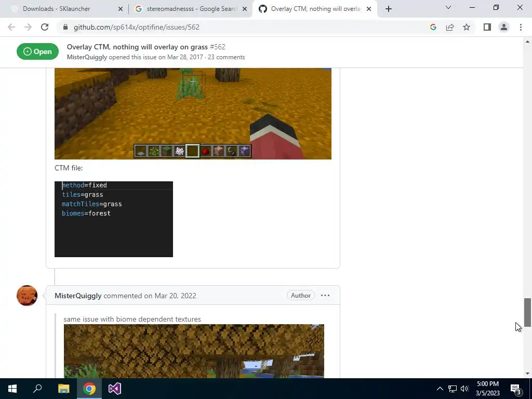Open the MisterQuiggly avatar image

tap(27, 296)
